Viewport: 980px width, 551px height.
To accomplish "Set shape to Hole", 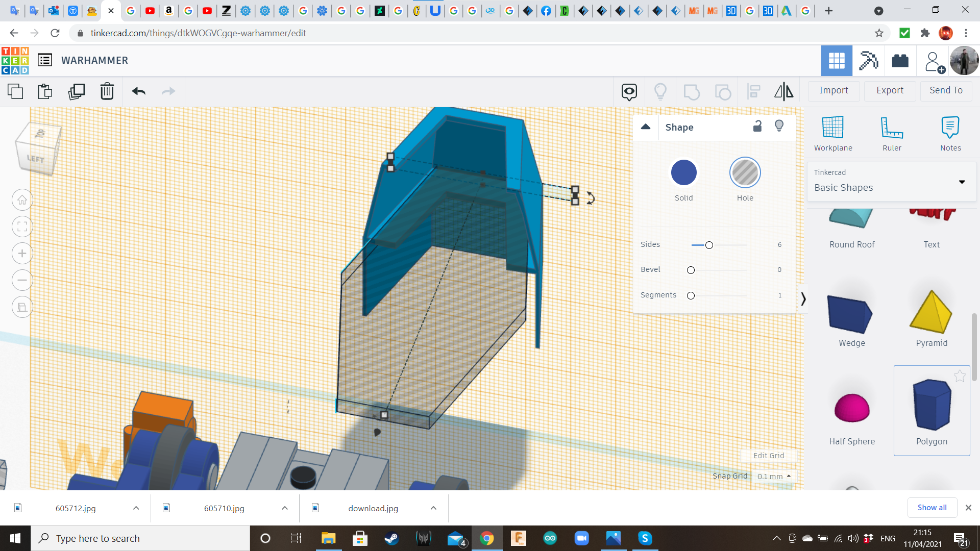I will (x=745, y=173).
